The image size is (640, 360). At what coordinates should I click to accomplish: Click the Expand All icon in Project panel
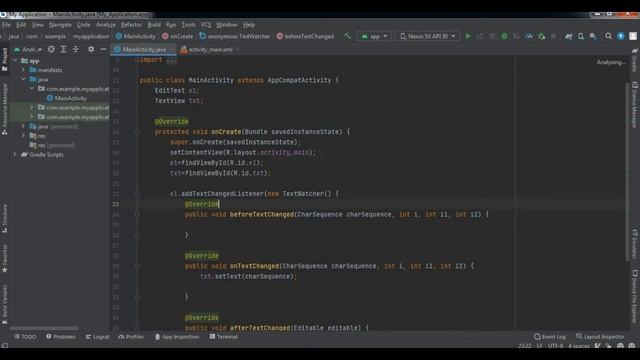[63, 49]
